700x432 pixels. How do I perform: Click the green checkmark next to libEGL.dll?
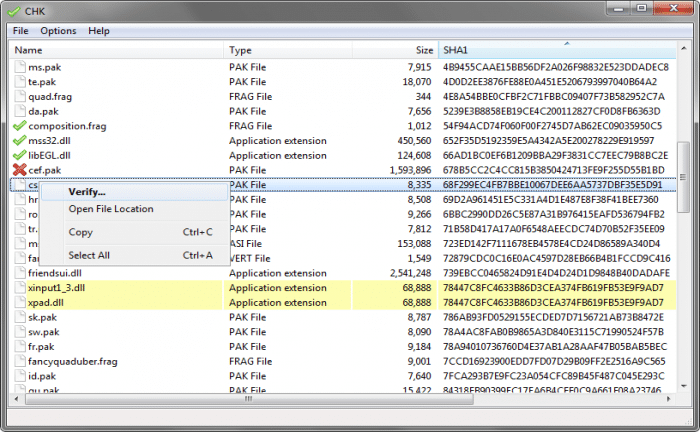(x=19, y=155)
